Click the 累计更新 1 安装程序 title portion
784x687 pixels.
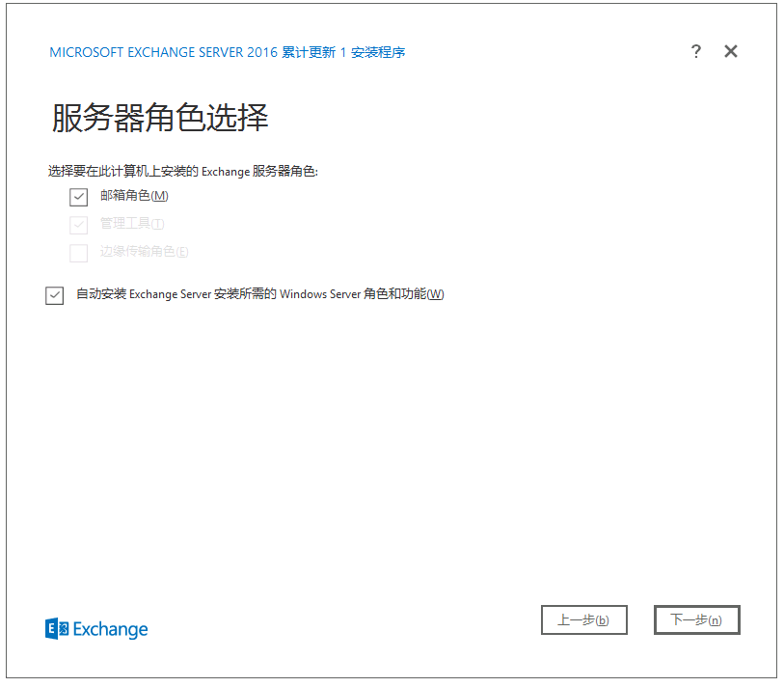(x=343, y=52)
